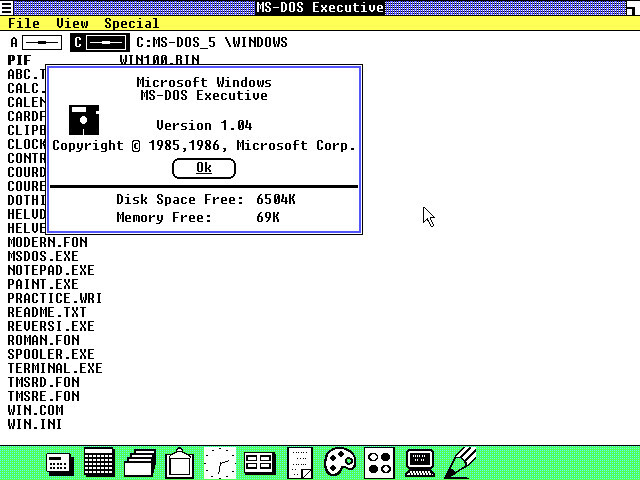The height and width of the screenshot is (480, 640).
Task: Open the Special menu
Action: [131, 23]
